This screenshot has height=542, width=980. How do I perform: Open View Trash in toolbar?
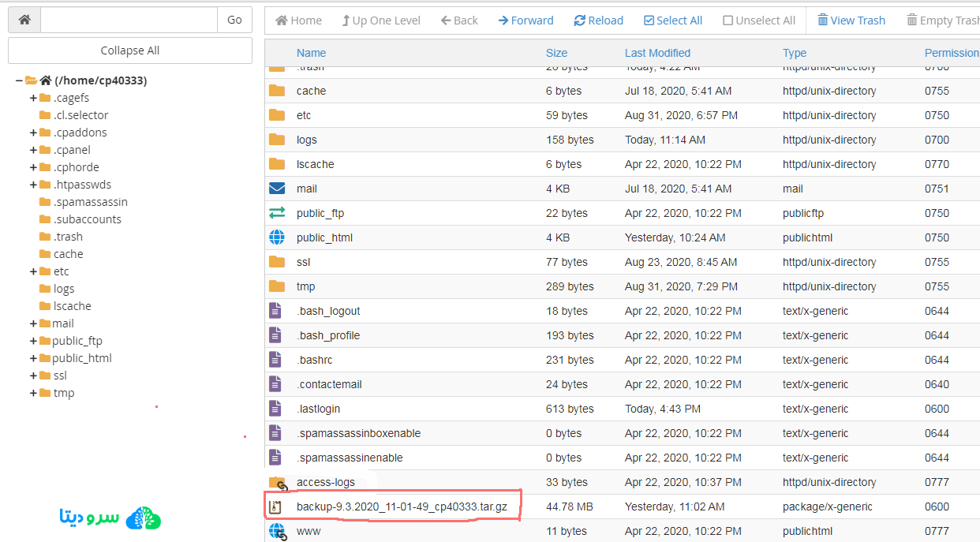click(x=851, y=21)
